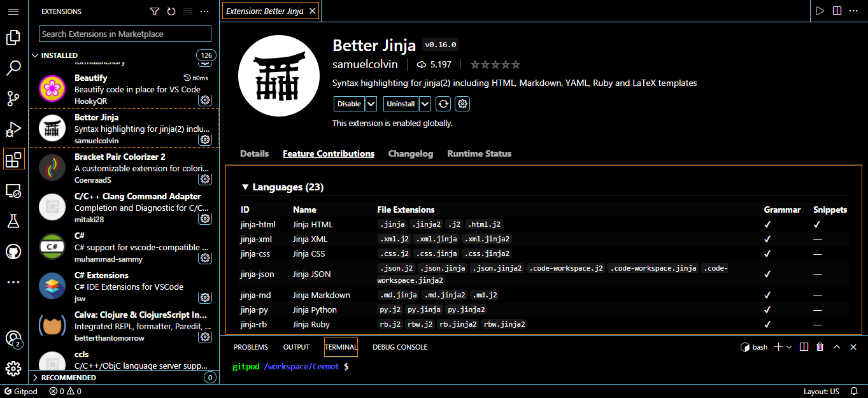Open errors and warnings status item
This screenshot has height=398, width=868.
tap(65, 392)
